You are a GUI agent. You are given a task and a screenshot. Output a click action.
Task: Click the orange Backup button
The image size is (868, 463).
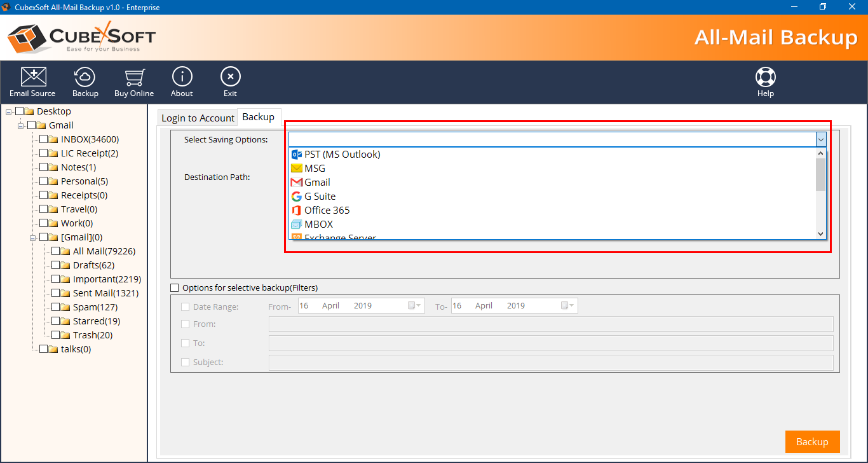coord(812,441)
